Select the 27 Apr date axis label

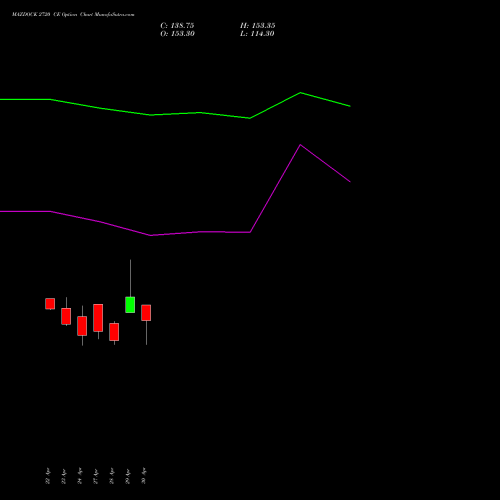[x=96, y=476]
